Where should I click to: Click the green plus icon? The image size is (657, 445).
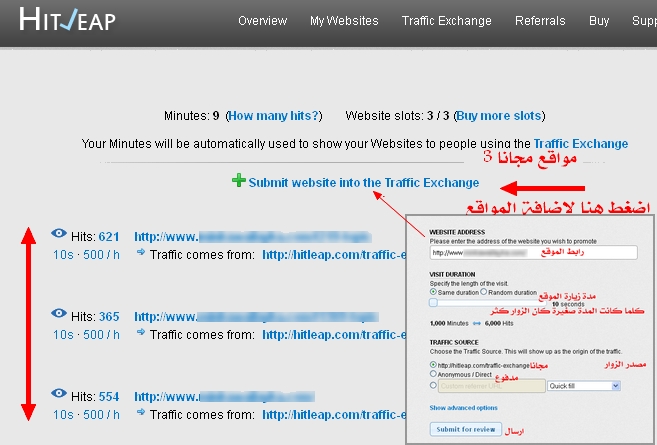238,180
